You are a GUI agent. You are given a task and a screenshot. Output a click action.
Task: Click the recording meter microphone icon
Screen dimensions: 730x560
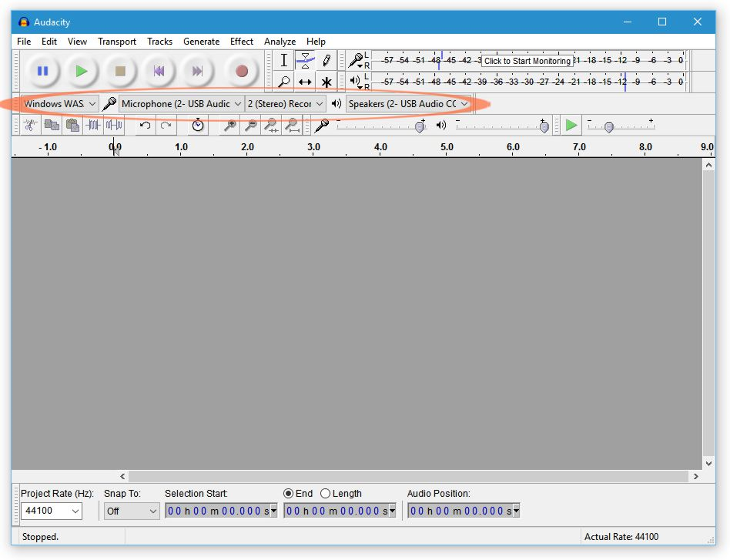coord(357,60)
